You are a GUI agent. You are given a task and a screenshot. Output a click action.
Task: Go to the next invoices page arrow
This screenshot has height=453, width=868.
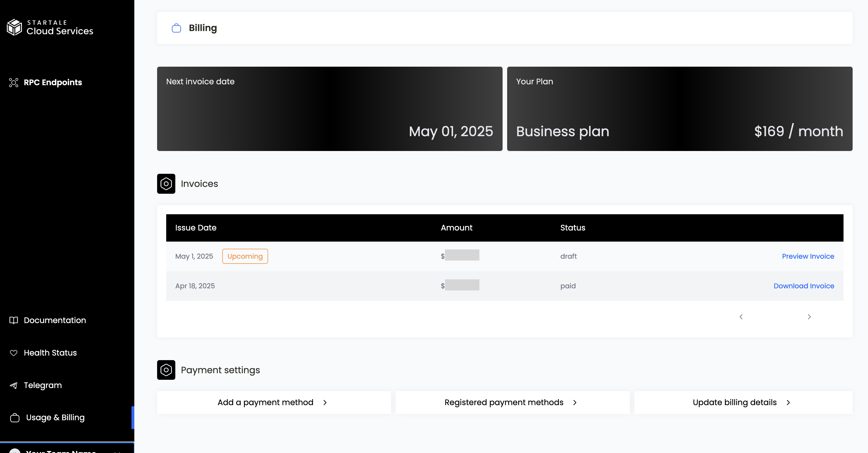(809, 317)
